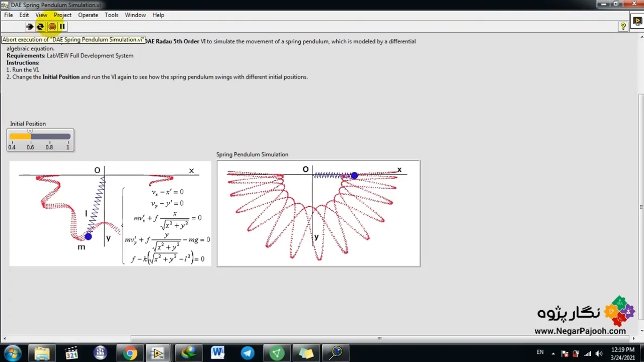The image size is (644, 362).
Task: Show Context Help with question mark icon
Action: [x=623, y=27]
